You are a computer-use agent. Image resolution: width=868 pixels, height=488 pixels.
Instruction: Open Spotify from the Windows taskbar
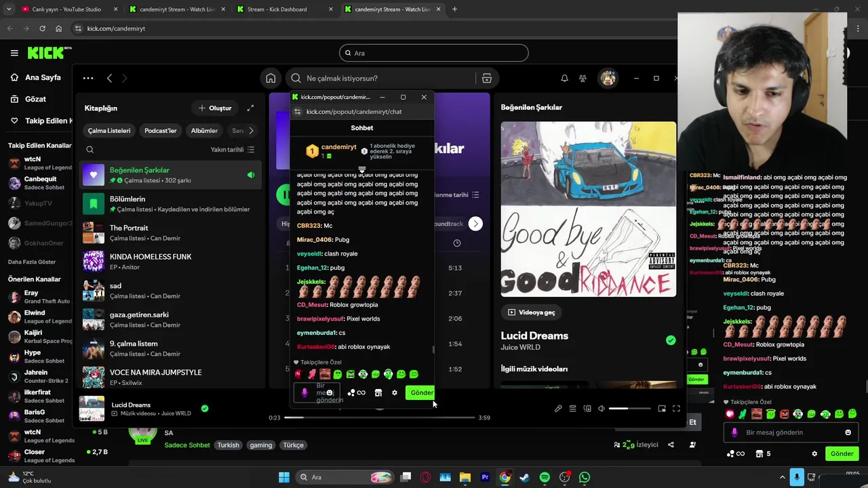(x=545, y=477)
